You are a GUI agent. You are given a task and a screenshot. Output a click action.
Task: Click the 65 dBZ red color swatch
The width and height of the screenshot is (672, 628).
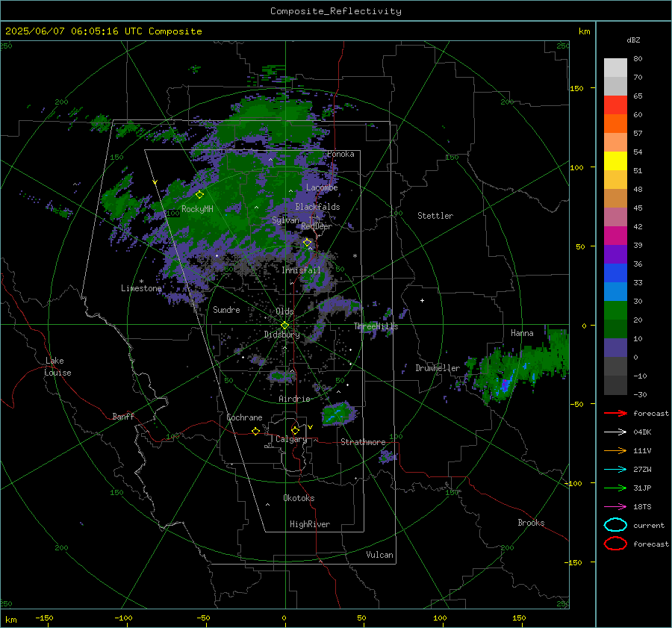pos(615,105)
